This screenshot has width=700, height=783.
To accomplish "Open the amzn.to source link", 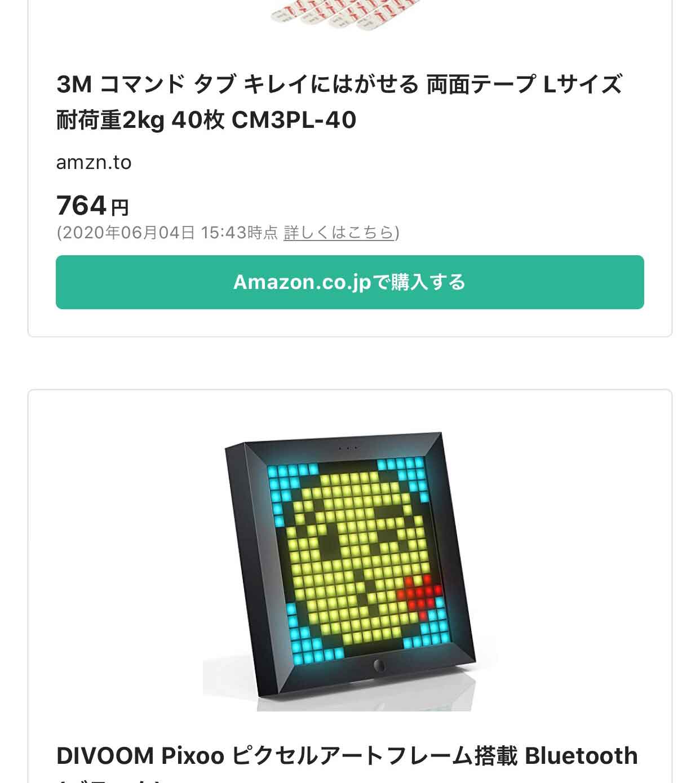I will click(94, 162).
